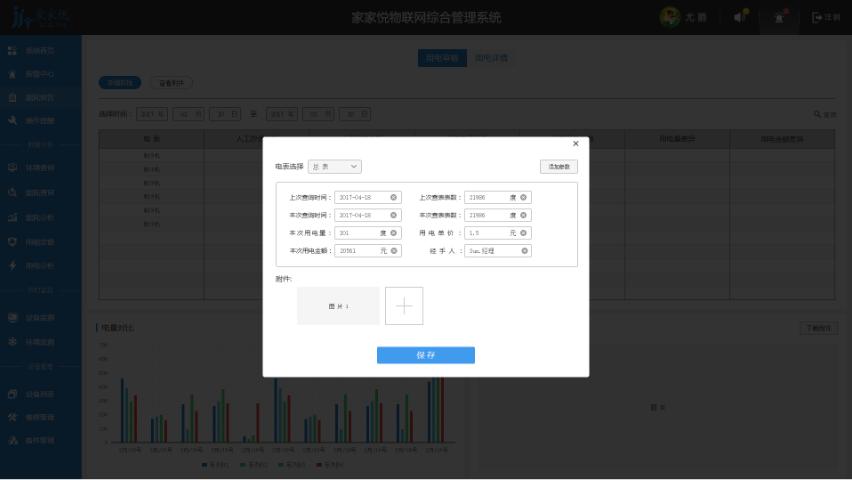Open 维修管理 tools icon in sidebar
This screenshot has width=852, height=480.
12,417
